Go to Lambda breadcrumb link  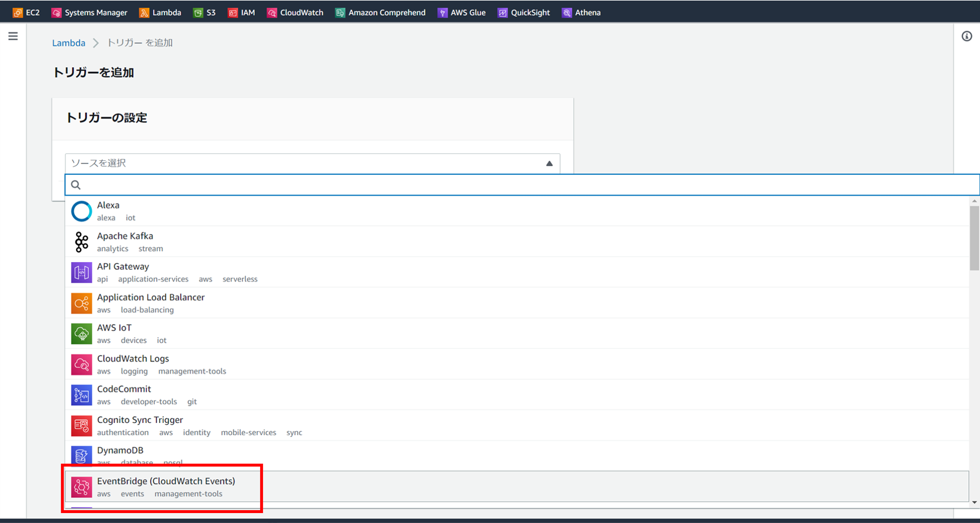(x=68, y=43)
